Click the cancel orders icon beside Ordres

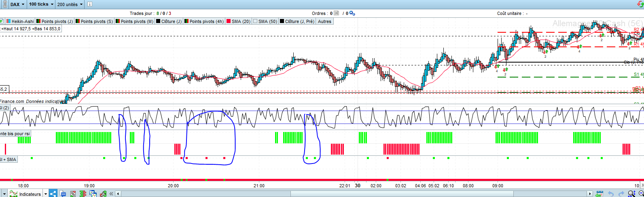pos(336,13)
